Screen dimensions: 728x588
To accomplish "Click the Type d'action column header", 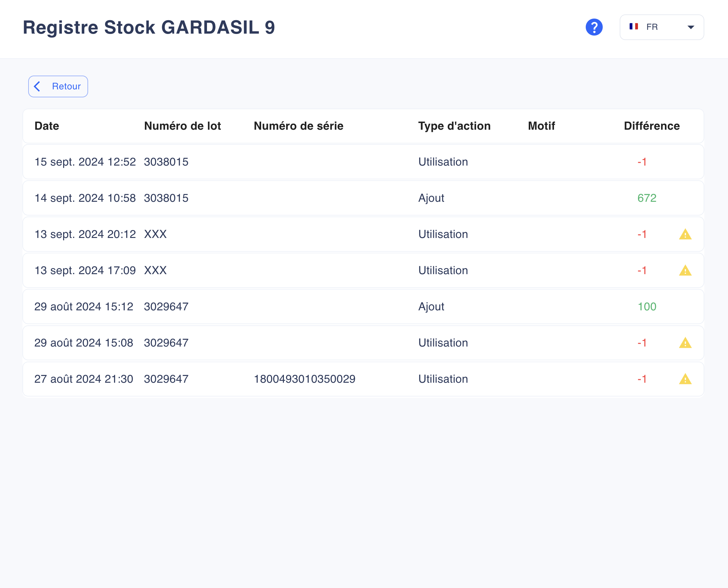I will [454, 126].
